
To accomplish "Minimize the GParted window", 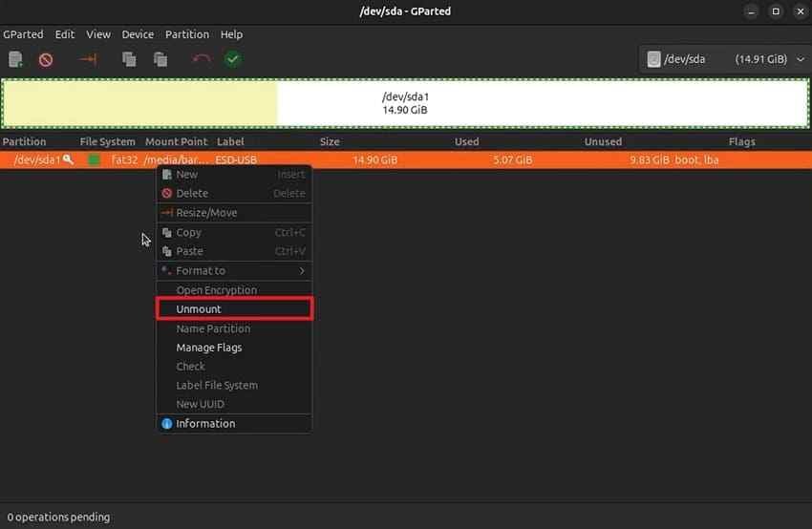I will [751, 11].
